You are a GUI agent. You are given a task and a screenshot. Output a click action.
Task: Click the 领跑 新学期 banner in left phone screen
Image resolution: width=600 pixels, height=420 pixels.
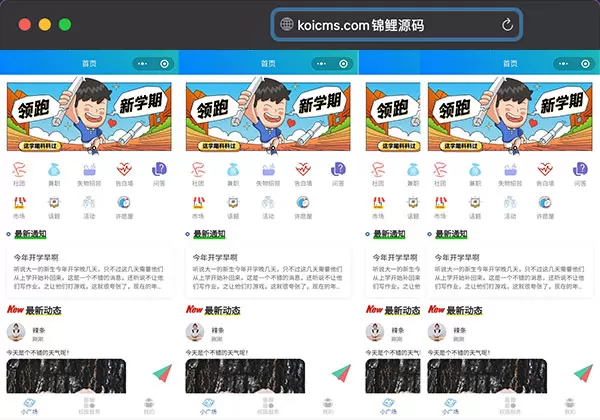(x=89, y=116)
